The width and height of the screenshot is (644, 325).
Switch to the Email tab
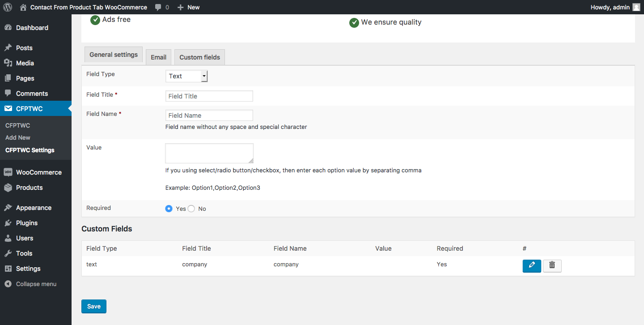[158, 57]
